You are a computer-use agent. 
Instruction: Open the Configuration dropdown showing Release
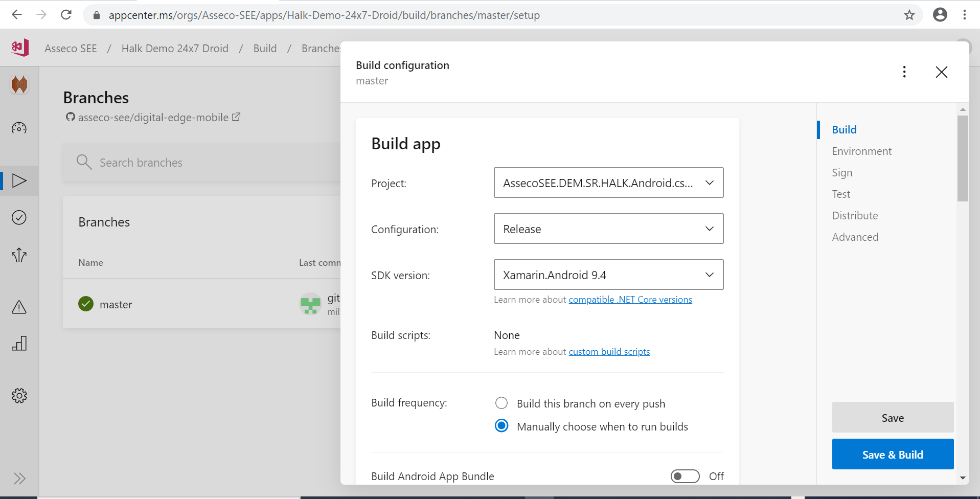click(608, 229)
